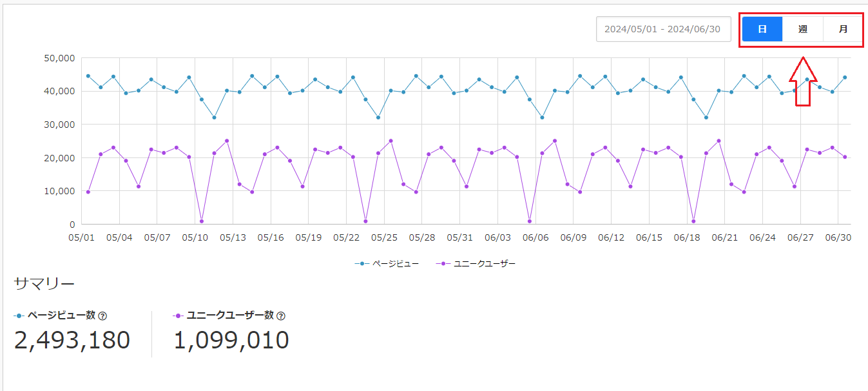Click the 05/22 x-axis date label
The width and height of the screenshot is (868, 391).
(347, 237)
